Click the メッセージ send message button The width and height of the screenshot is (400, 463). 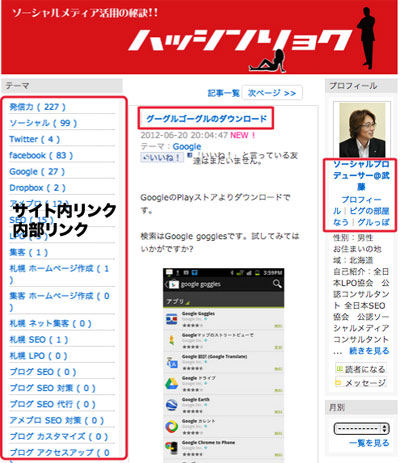click(361, 383)
